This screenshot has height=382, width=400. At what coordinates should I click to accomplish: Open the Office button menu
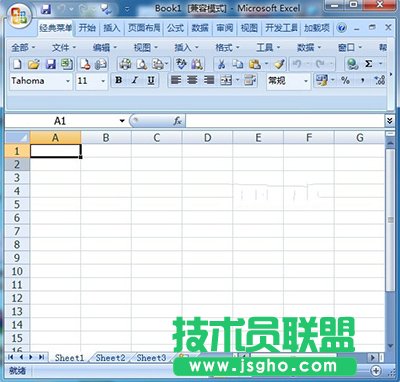click(19, 16)
